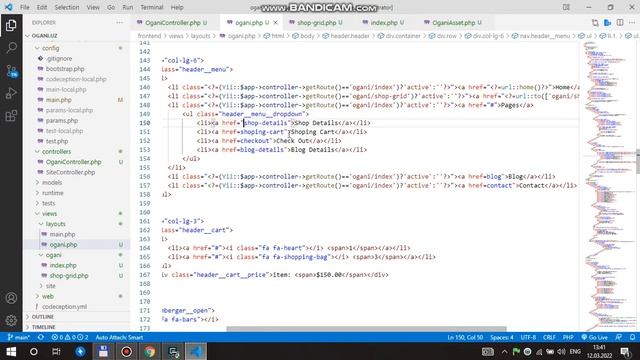Open bootstrap.php in explorer
640x360 pixels.
65,69
